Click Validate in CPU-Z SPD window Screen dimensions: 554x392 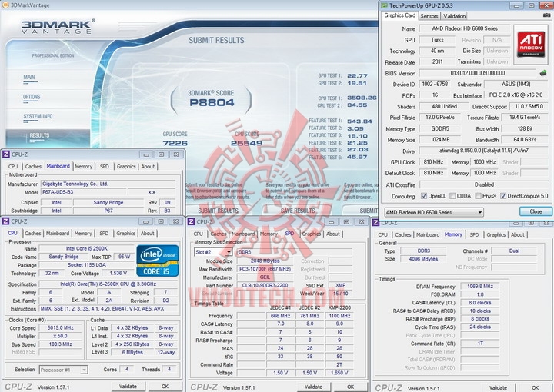[x=313, y=387]
